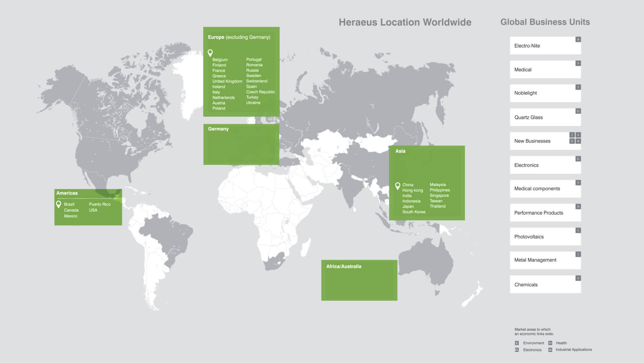
Task: Click South Korea in the Asia list
Action: (x=414, y=212)
